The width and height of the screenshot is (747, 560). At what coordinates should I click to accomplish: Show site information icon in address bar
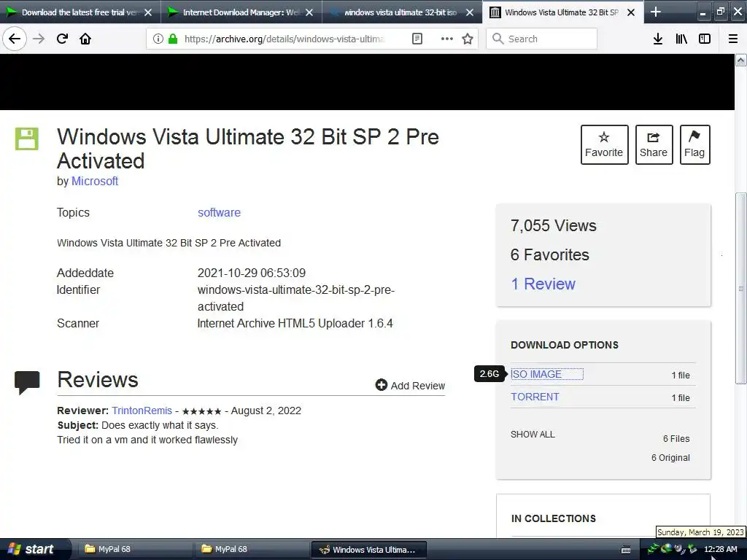pos(158,39)
